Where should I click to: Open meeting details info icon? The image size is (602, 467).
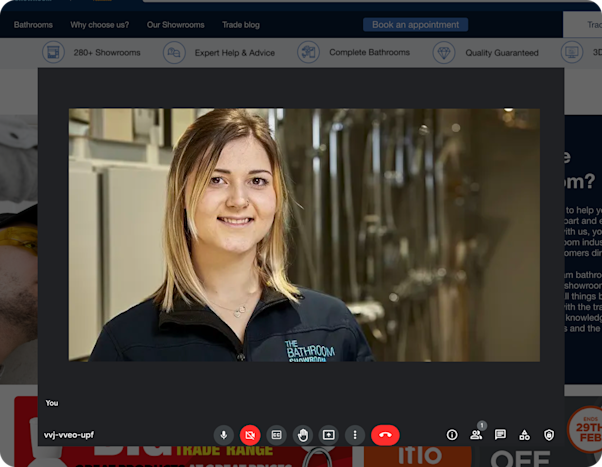point(452,435)
